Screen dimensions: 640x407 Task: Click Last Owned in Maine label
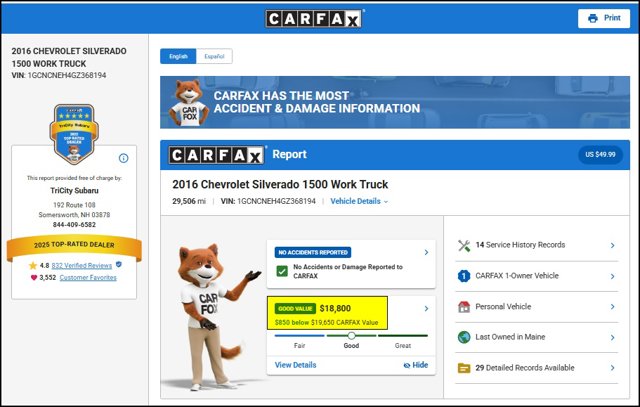[510, 337]
